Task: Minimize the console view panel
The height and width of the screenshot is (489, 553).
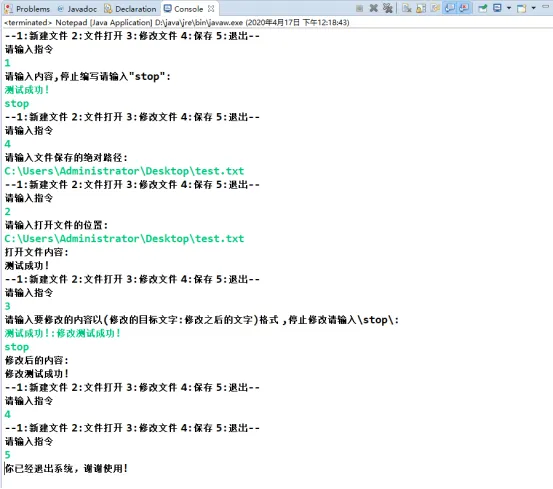Action: pos(546,7)
